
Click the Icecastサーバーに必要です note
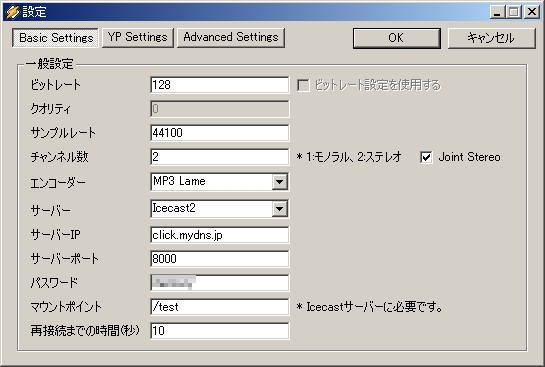(x=369, y=307)
